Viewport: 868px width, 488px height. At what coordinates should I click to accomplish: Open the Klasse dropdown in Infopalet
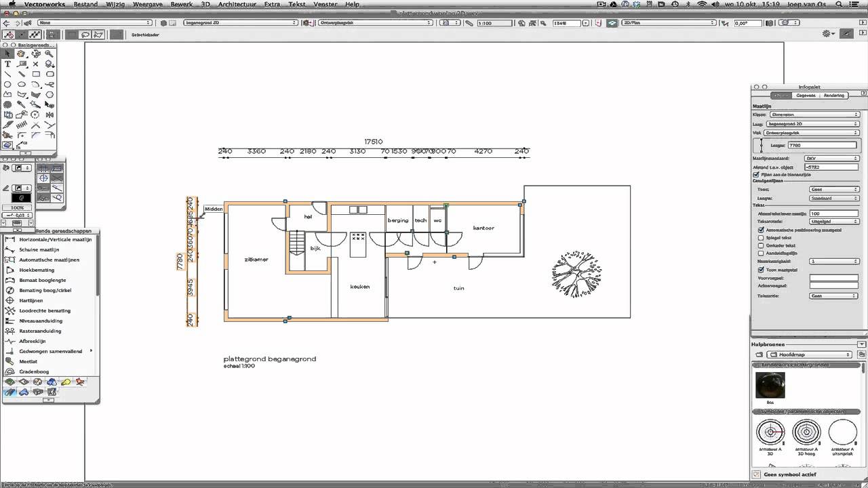(814, 115)
